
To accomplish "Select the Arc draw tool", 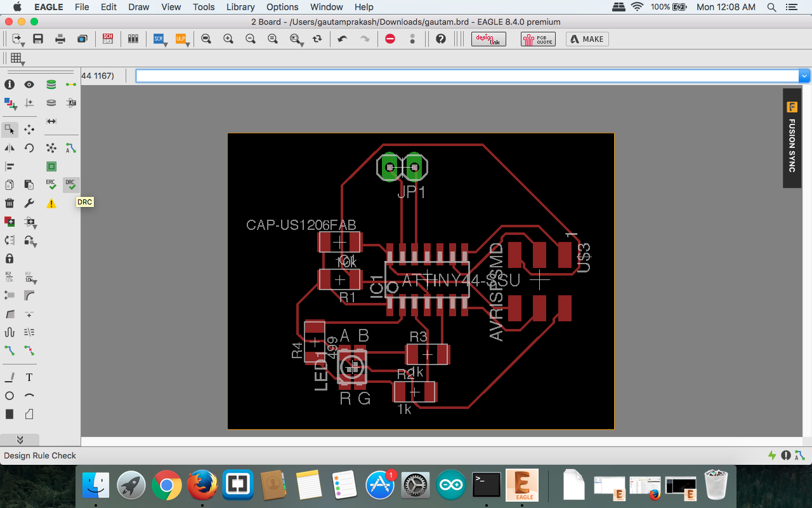I will pos(29,396).
